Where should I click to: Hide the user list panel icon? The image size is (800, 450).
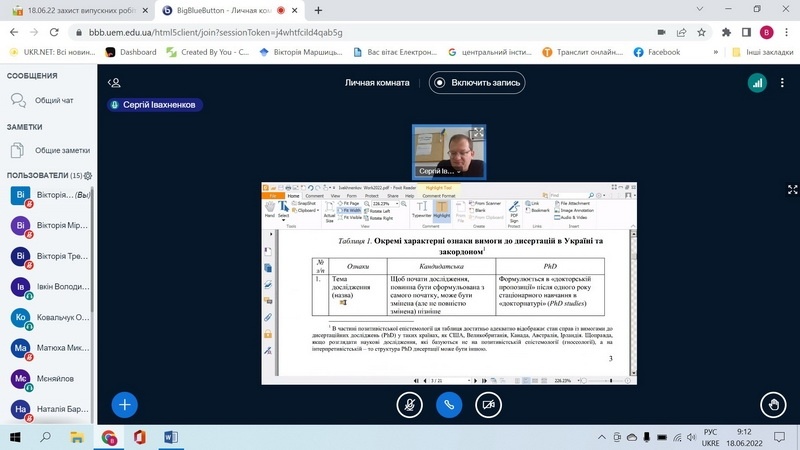(115, 83)
